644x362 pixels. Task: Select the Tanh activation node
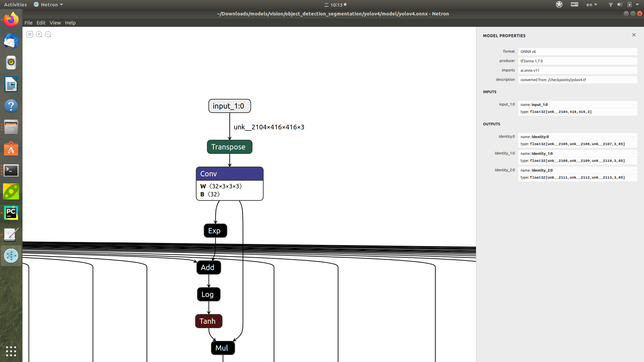tap(208, 321)
